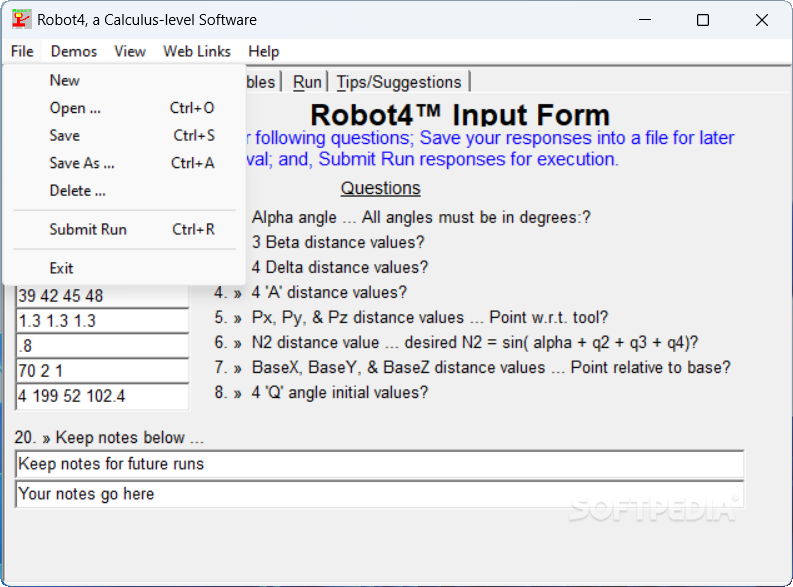Click the input field containing .8

[102, 346]
